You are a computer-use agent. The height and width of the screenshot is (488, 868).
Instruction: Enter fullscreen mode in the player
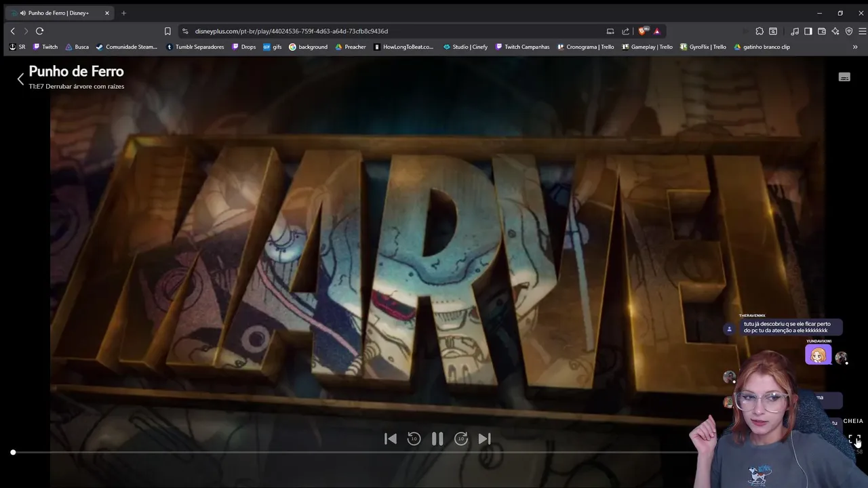(x=854, y=440)
